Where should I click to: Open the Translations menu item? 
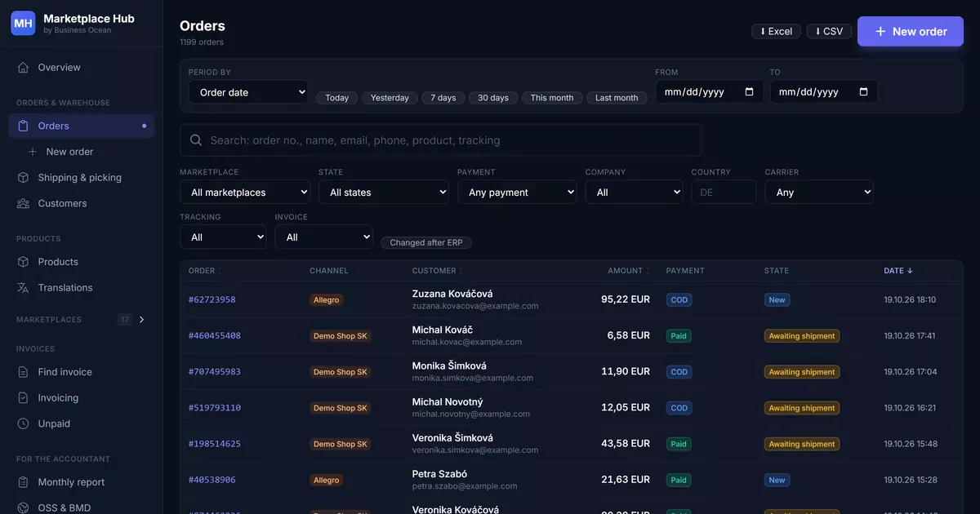click(x=81, y=288)
